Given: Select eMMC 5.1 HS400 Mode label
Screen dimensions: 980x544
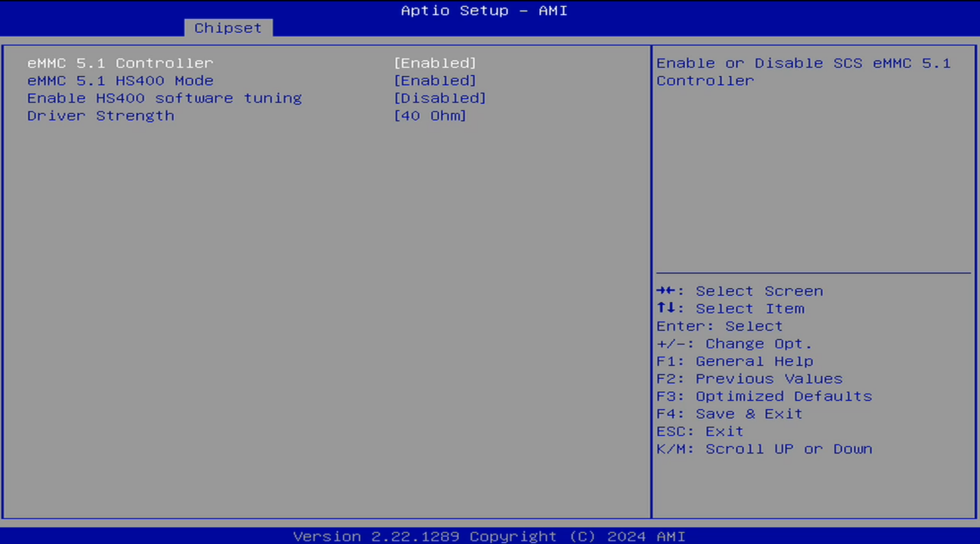Looking at the screenshot, I should tap(120, 81).
